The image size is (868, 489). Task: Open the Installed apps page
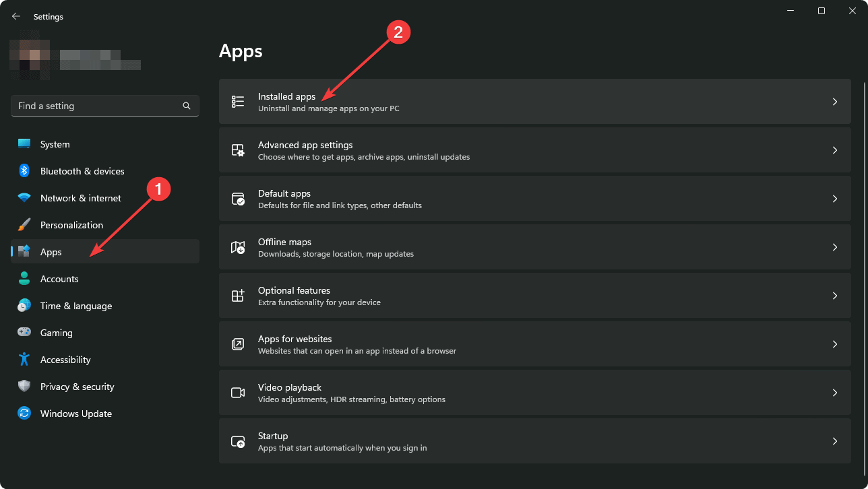click(x=535, y=102)
